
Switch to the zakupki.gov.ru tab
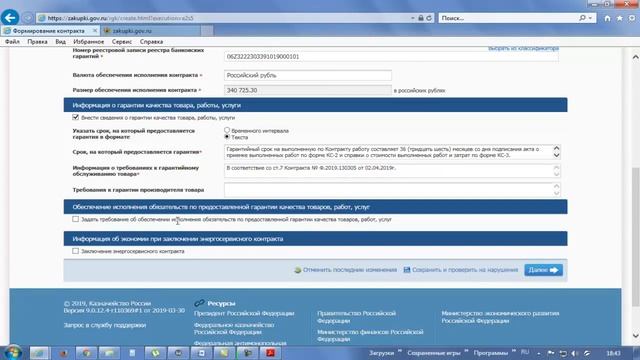[x=150, y=31]
